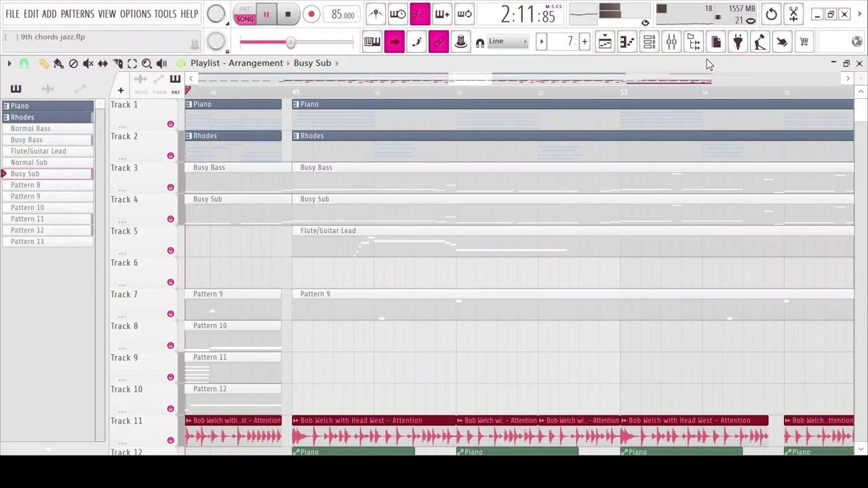Stop playback

[288, 14]
